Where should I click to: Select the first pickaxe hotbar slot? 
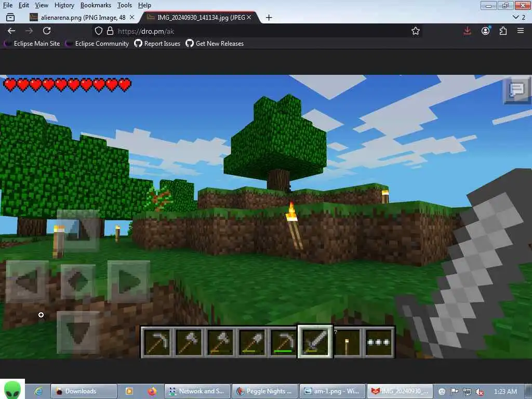click(x=156, y=342)
